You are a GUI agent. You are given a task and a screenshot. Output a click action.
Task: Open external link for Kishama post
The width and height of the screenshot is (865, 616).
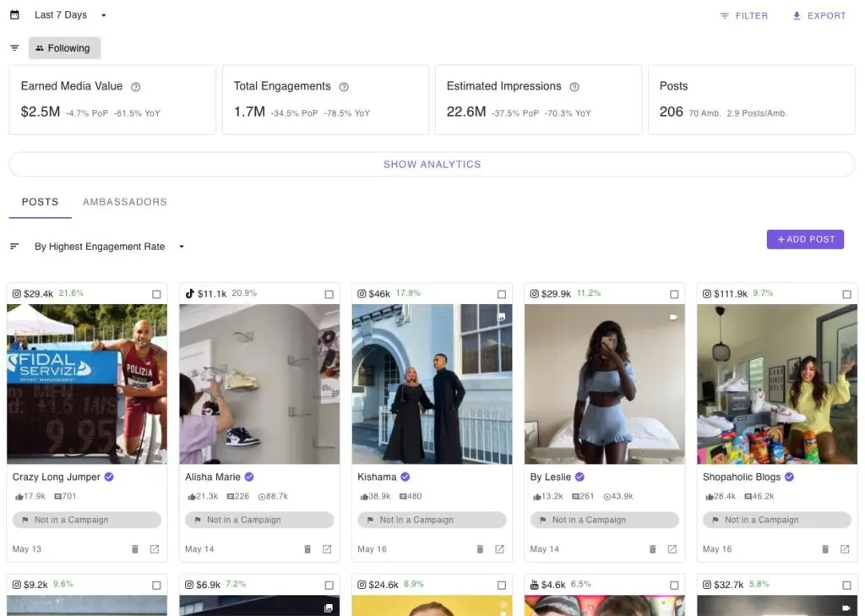[x=499, y=549]
